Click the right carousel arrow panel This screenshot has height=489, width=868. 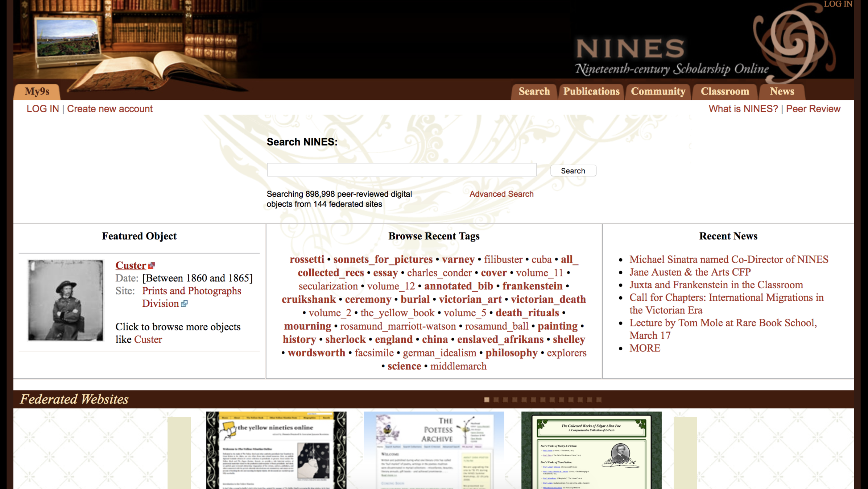click(685, 452)
